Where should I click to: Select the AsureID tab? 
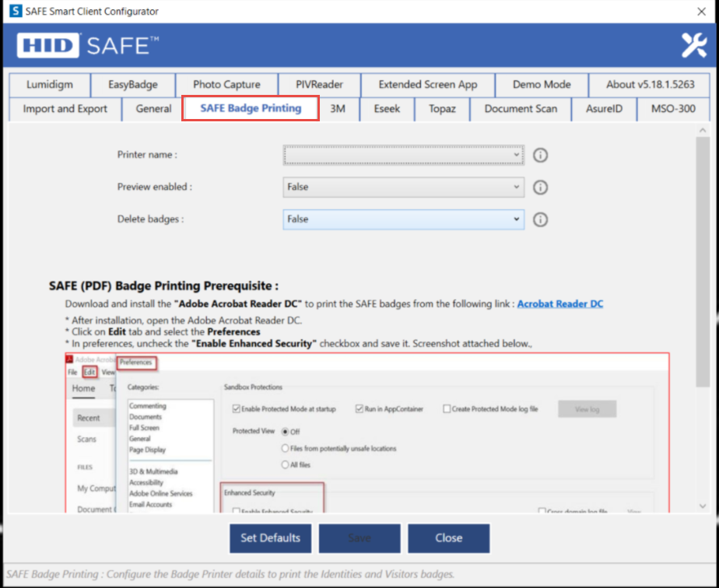(x=604, y=109)
